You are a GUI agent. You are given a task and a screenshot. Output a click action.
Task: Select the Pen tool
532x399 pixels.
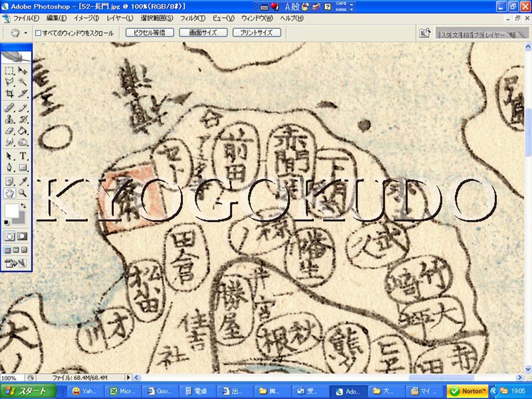pos(9,167)
